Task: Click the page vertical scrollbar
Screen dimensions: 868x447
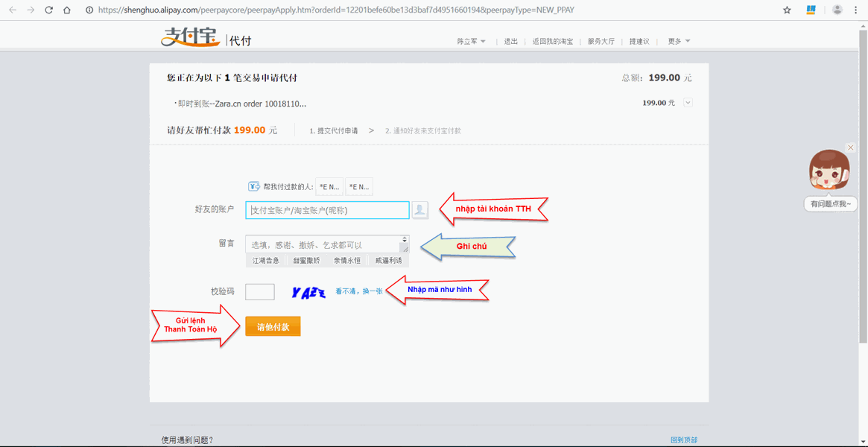Action: click(x=863, y=188)
